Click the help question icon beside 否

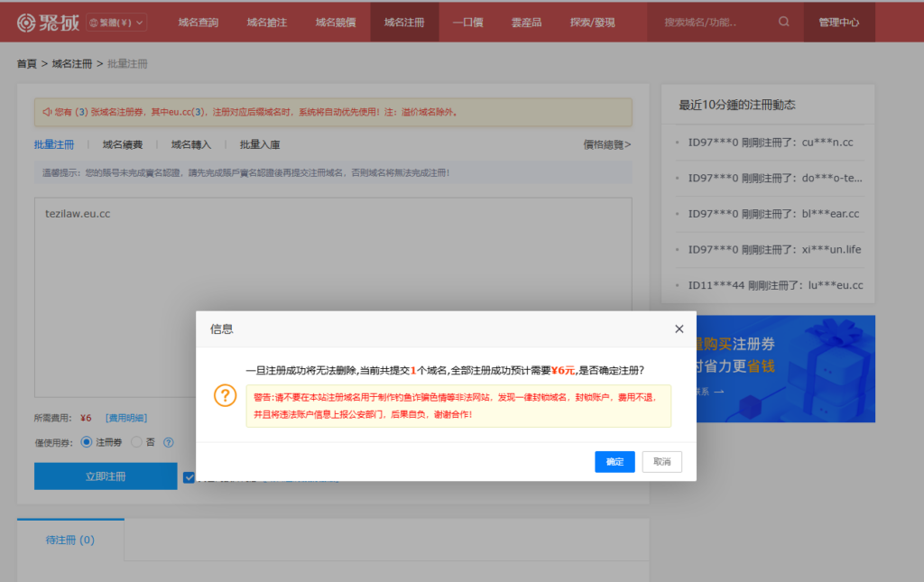pos(168,442)
